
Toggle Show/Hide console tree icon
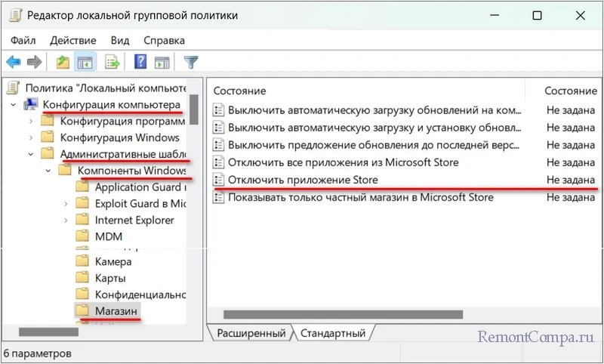click(85, 62)
